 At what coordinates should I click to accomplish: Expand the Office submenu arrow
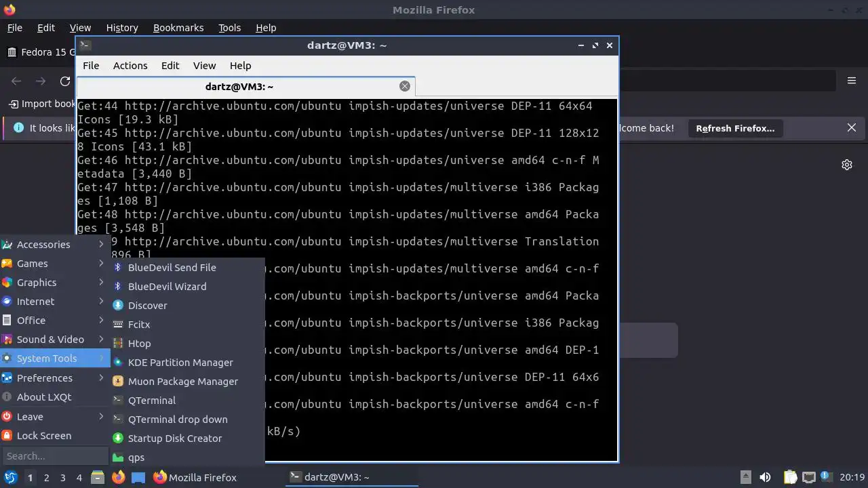101,321
